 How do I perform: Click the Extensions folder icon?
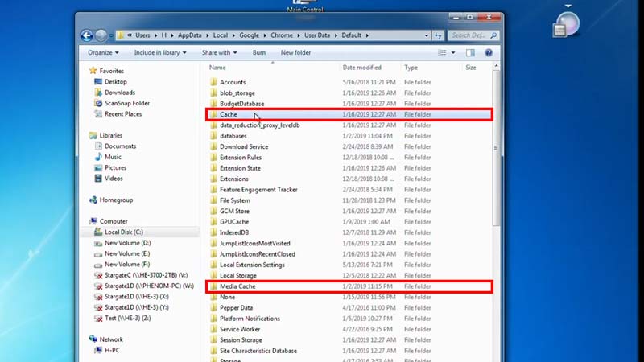(213, 179)
